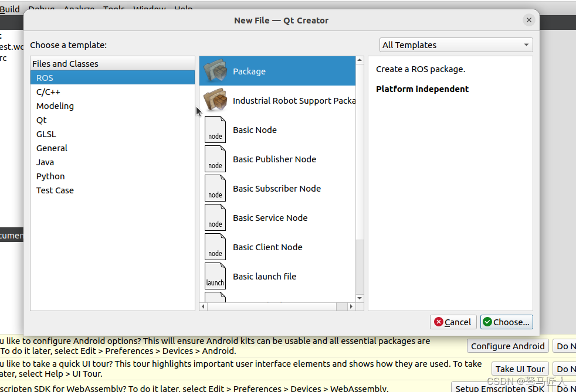Click template list scroll-down arrow

(x=360, y=298)
